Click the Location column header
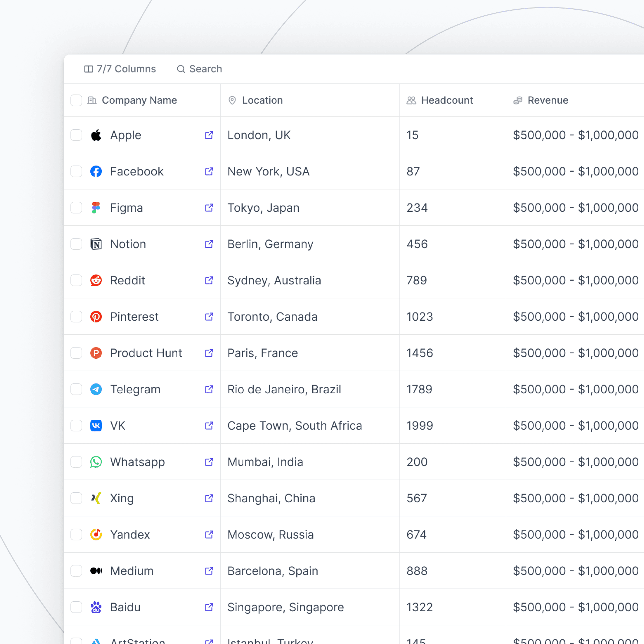The image size is (644, 644). point(262,100)
